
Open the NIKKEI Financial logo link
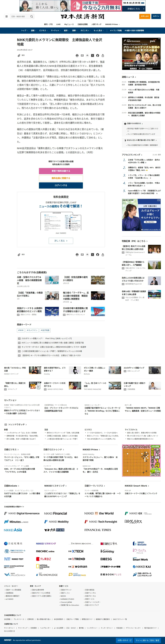tap(56, 513)
